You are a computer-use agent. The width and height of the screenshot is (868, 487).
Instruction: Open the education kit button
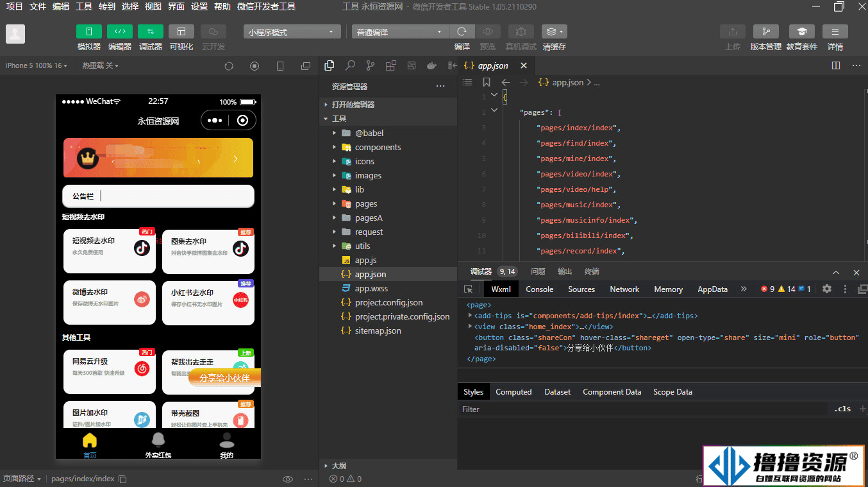(802, 31)
